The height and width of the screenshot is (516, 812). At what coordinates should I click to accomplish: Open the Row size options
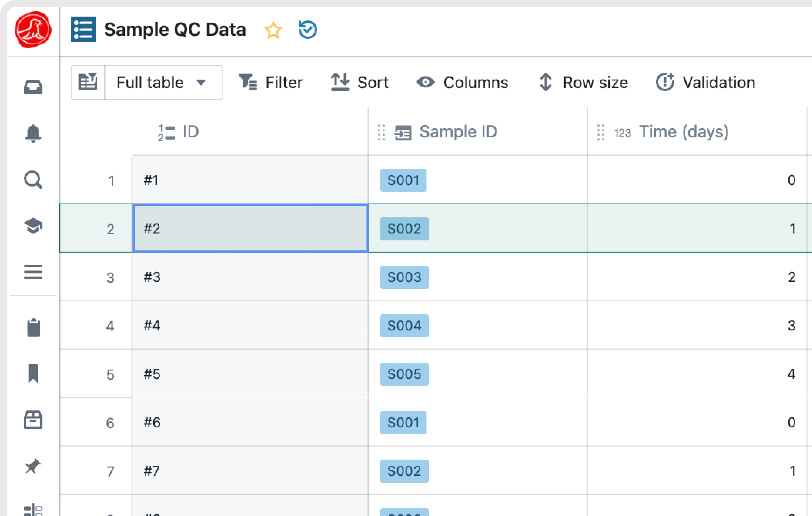[x=583, y=83]
